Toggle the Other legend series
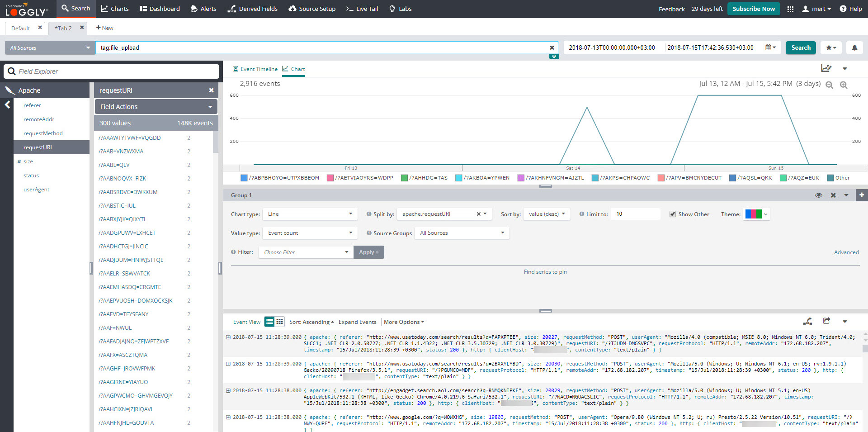This screenshot has width=868, height=432. pyautogui.click(x=838, y=178)
